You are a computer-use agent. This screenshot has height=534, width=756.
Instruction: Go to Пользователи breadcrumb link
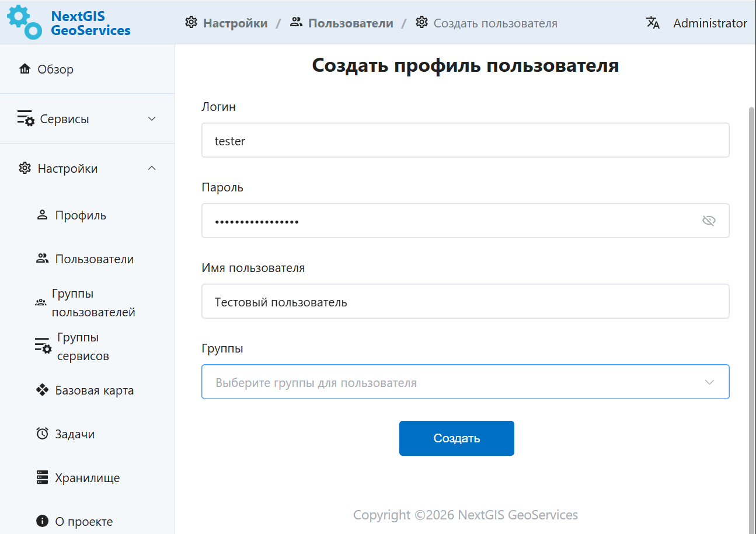pos(350,23)
